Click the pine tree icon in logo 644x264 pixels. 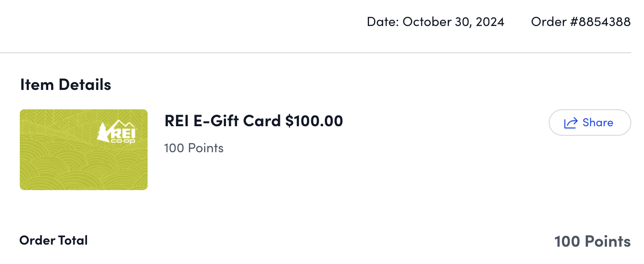click(x=103, y=133)
